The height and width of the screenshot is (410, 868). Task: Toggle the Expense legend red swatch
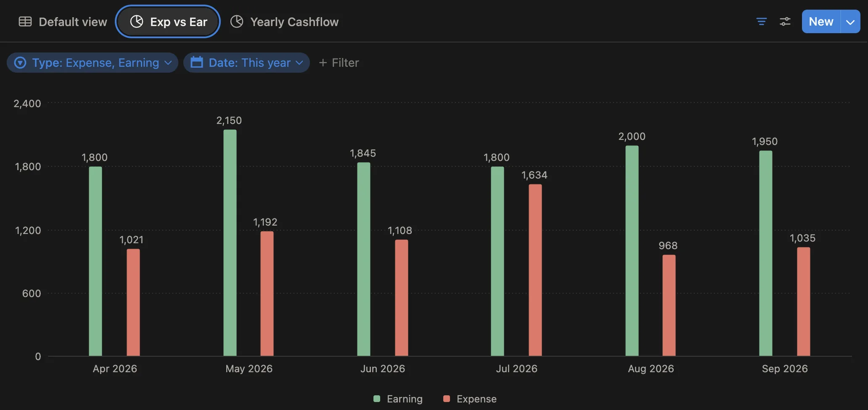[447, 399]
